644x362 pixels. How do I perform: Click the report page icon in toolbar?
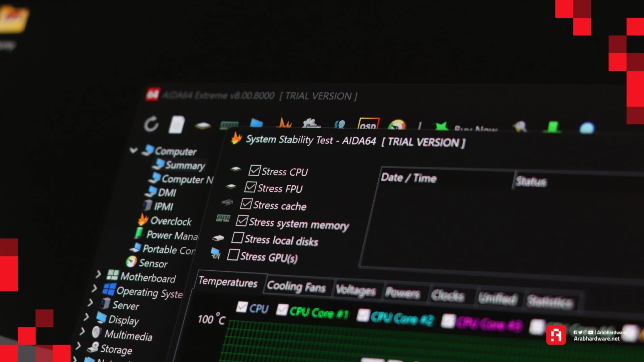pyautogui.click(x=177, y=125)
